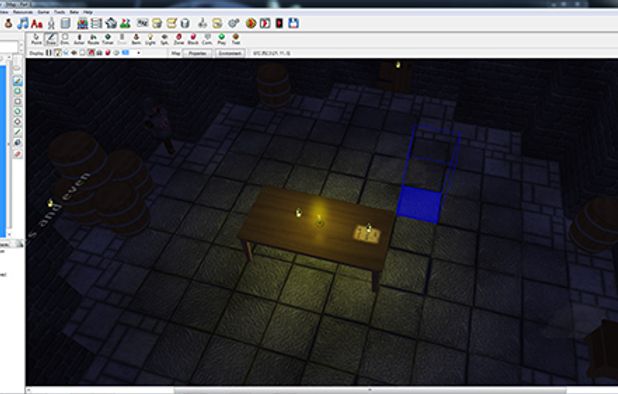
Task: Click the house icon in the top toolbar
Action: click(111, 23)
